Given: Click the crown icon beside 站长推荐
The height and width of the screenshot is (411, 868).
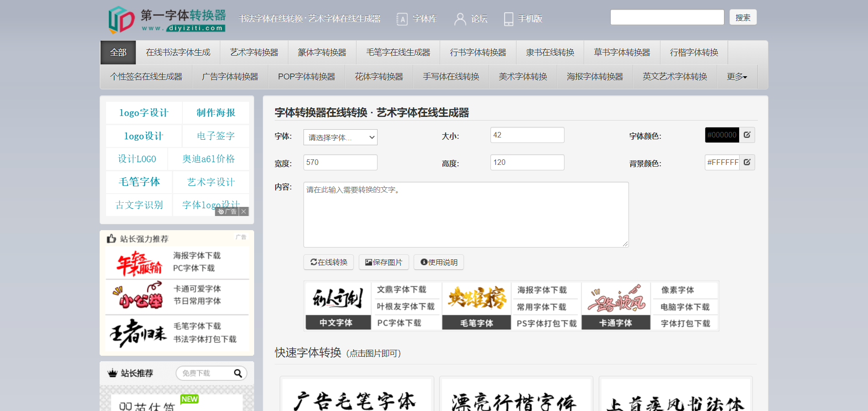Looking at the screenshot, I should pyautogui.click(x=112, y=373).
